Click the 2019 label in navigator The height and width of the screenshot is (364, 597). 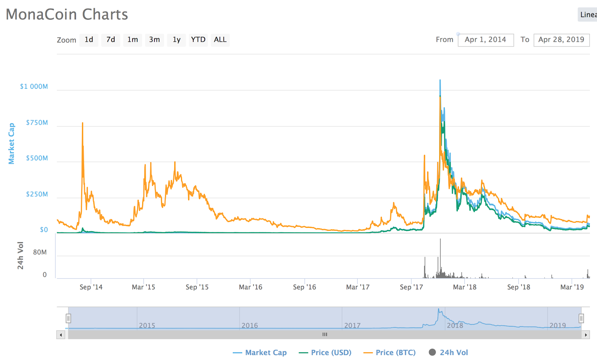(557, 326)
